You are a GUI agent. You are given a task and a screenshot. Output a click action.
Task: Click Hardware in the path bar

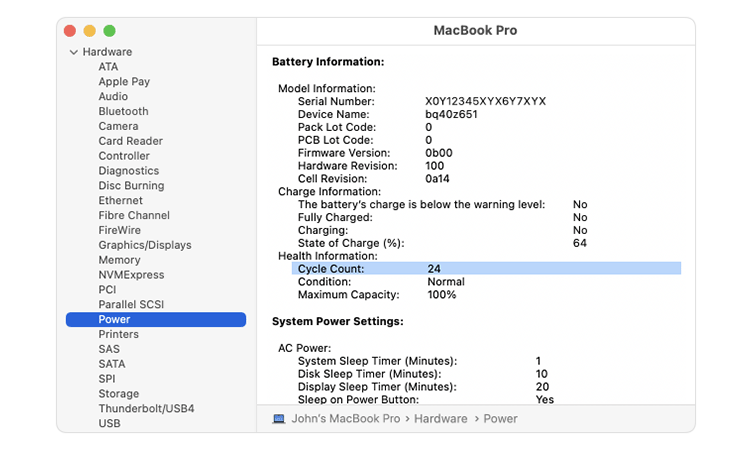(440, 419)
